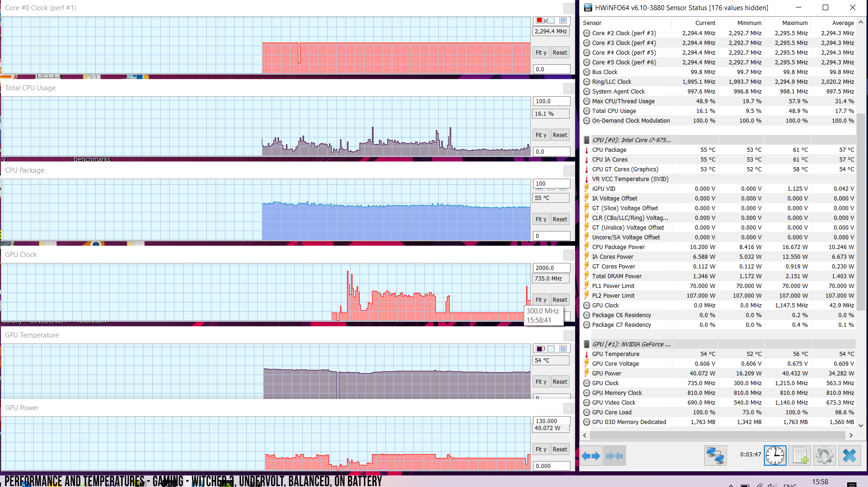Select the CPU [#0]: Intel Core i7 header row

click(718, 140)
